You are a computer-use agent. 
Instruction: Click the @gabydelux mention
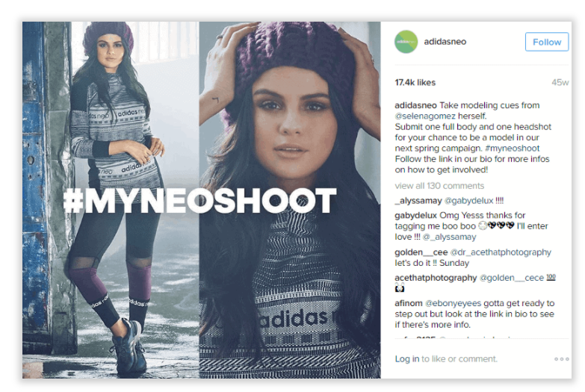click(x=468, y=201)
